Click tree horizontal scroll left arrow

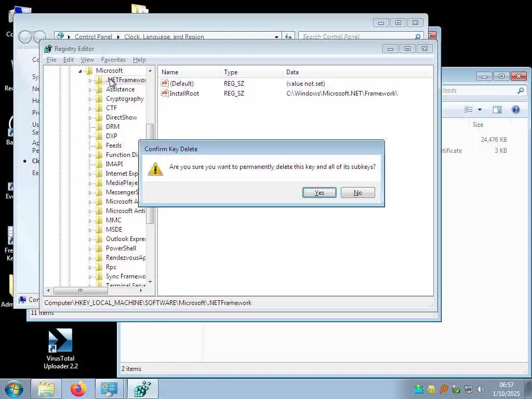click(x=48, y=290)
